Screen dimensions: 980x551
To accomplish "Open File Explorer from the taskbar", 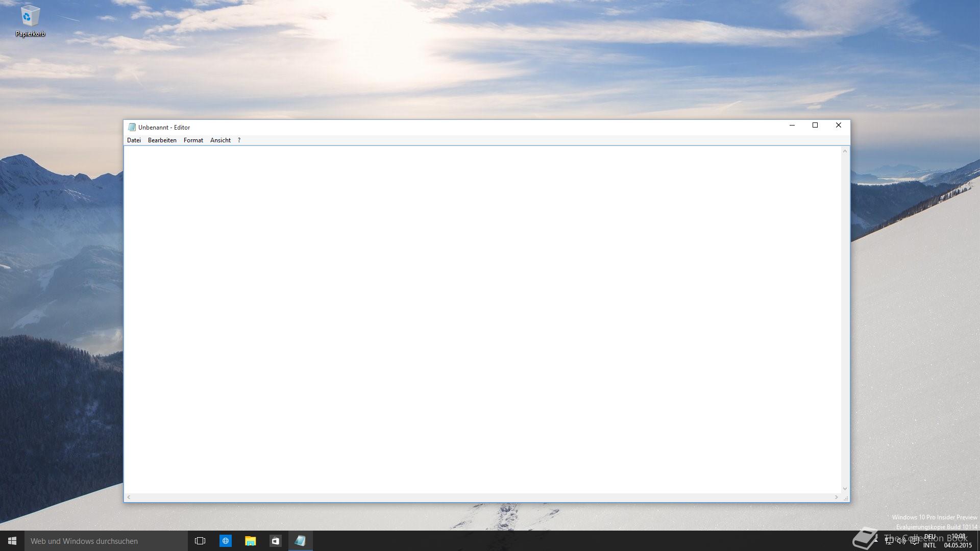I will click(x=250, y=541).
